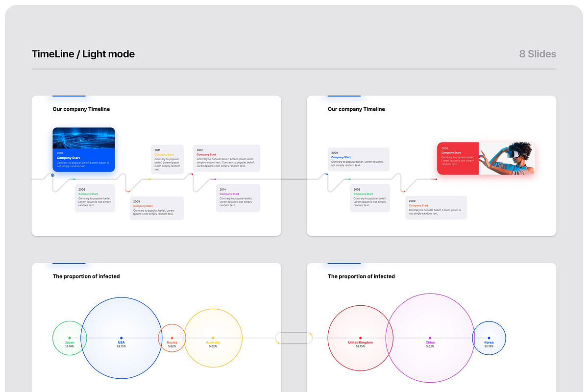Click the 52.15% value under USA
The width and height of the screenshot is (588, 392).
[121, 346]
